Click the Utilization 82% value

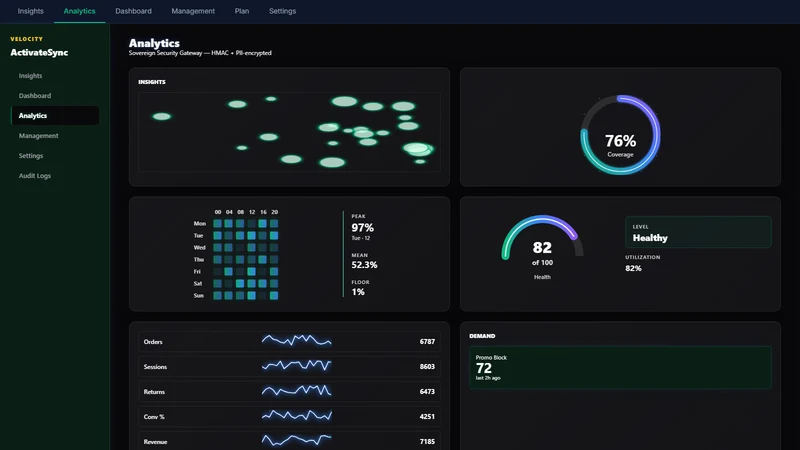tap(633, 268)
